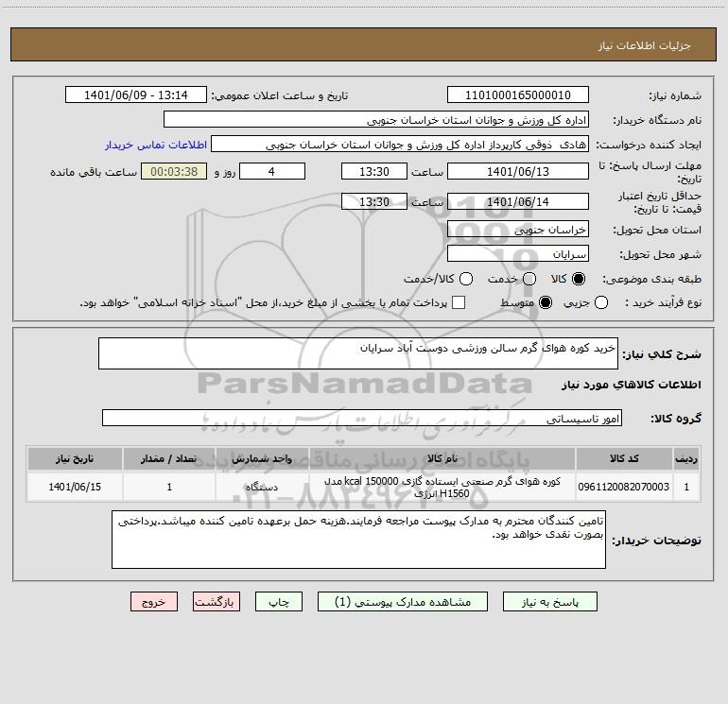Click the response deadline date 1401/06/13
The height and width of the screenshot is (704, 728).
point(518,171)
